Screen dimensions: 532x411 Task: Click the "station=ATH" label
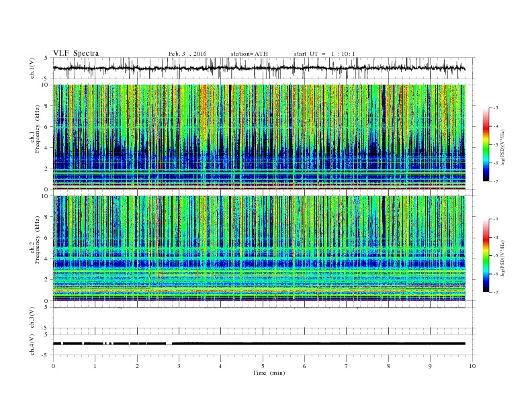(x=249, y=54)
